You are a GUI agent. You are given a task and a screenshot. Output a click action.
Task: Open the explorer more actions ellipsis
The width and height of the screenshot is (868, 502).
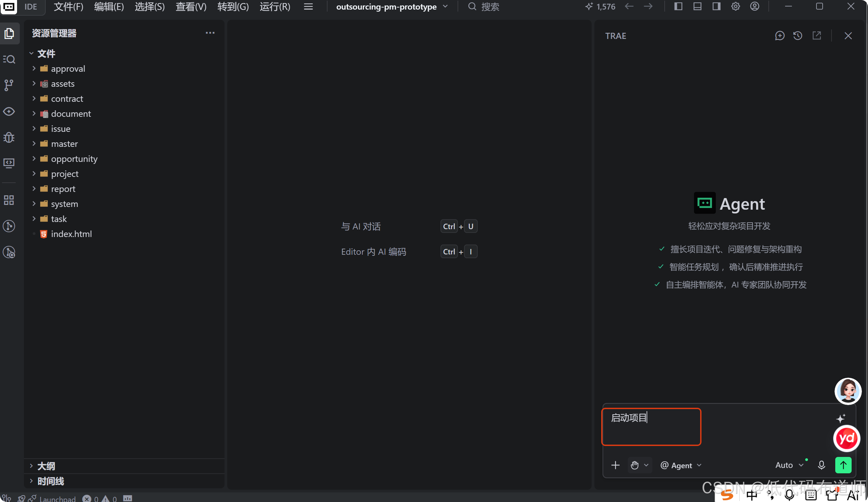[210, 33]
